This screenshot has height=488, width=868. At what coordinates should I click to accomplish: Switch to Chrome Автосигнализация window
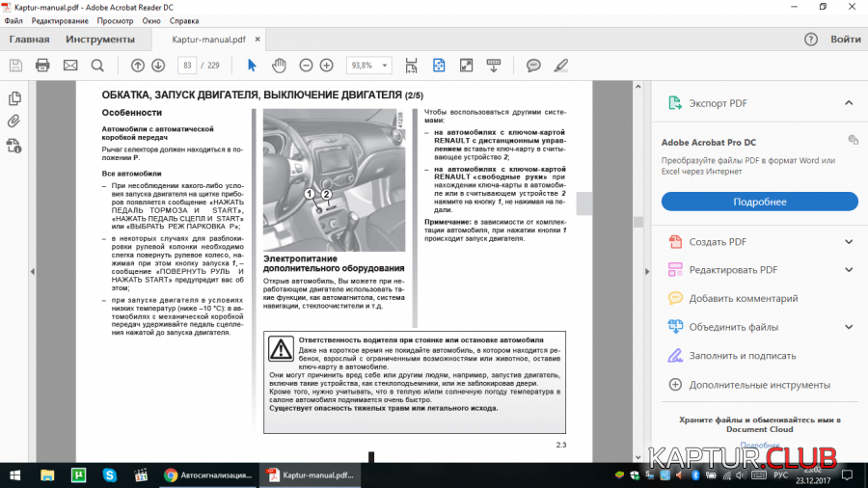point(207,475)
